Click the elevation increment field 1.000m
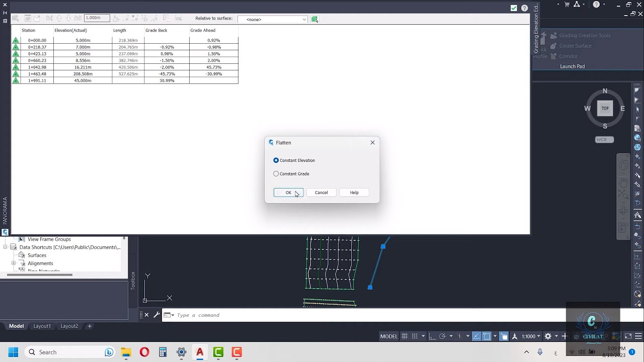The height and width of the screenshot is (362, 644). coord(97,18)
